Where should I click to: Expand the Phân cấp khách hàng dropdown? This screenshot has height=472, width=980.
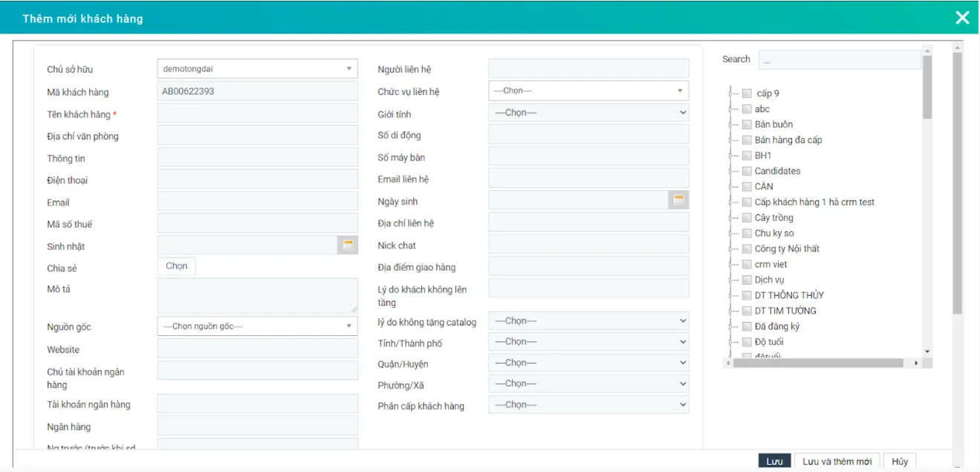[x=588, y=405]
